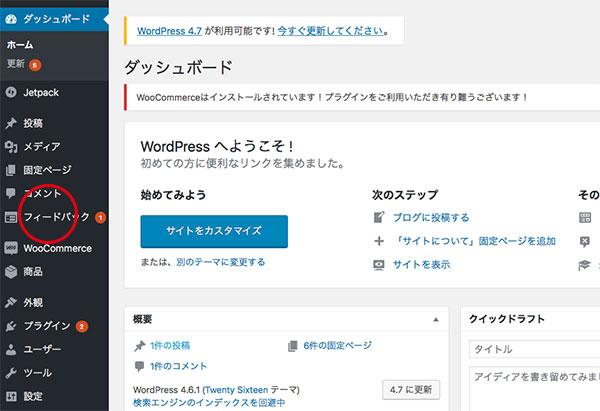Follow the WordPress 4.7 link
This screenshot has height=411, width=600.
(169, 31)
